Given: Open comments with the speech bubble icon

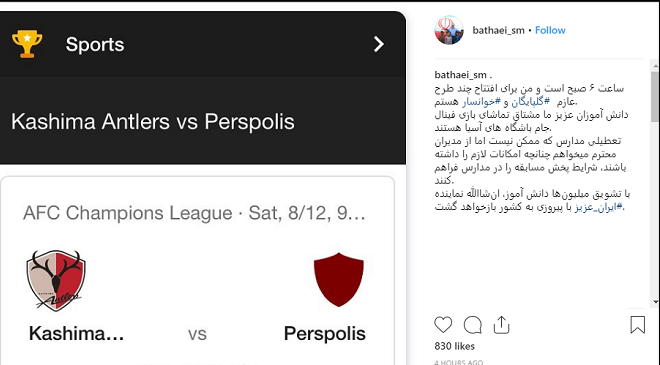Looking at the screenshot, I should click(472, 325).
